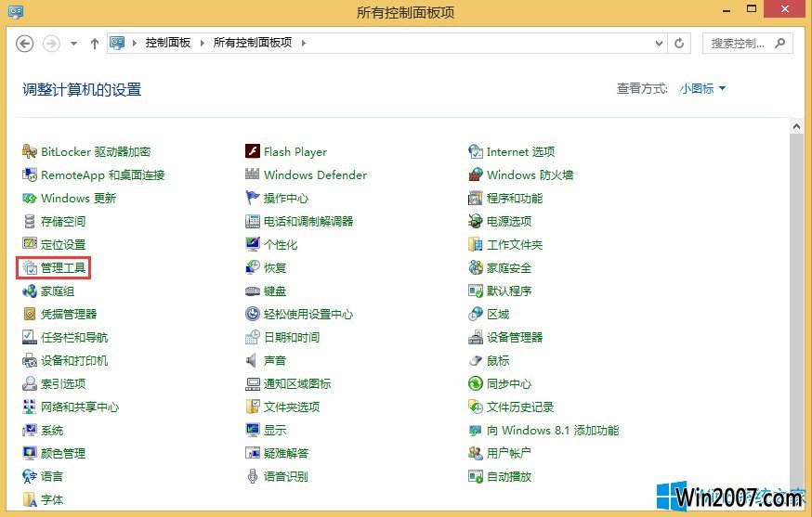
Task: Expand the chevron before 控制面板 in the path
Action: point(135,43)
